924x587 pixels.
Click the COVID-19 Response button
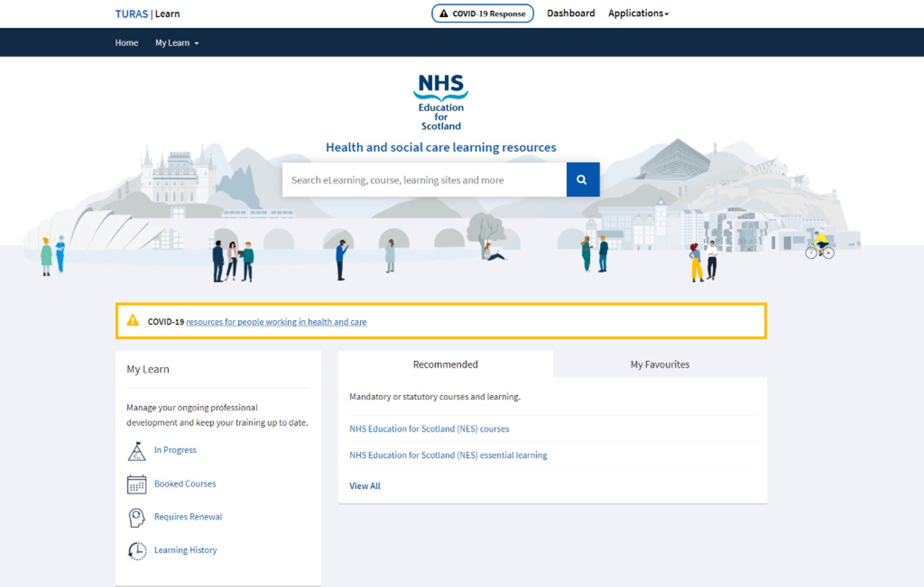coord(482,14)
